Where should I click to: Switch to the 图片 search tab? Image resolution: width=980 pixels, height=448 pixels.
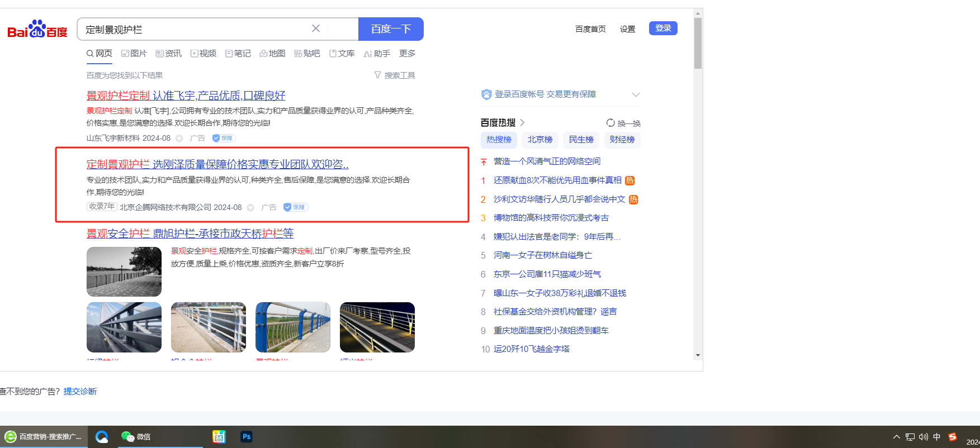point(134,53)
